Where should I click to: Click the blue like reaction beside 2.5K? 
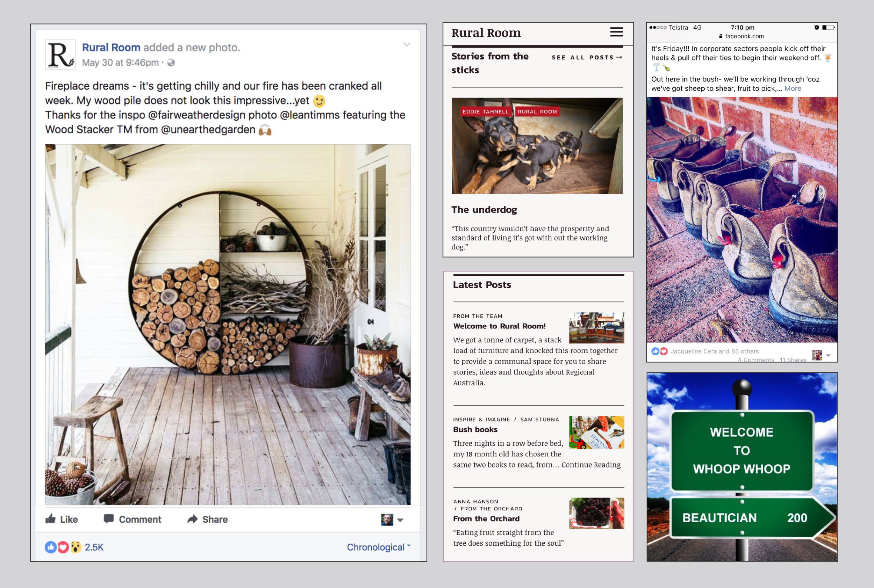tap(51, 547)
